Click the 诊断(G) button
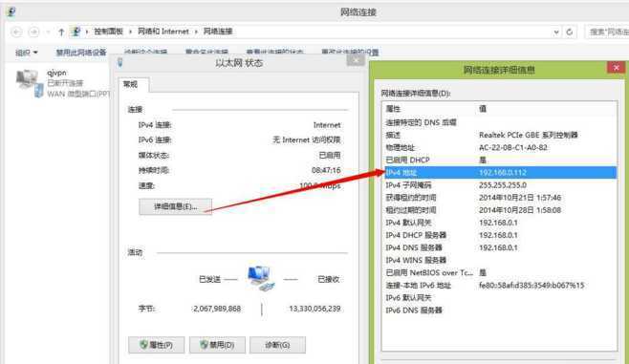The height and width of the screenshot is (364, 629). click(277, 345)
